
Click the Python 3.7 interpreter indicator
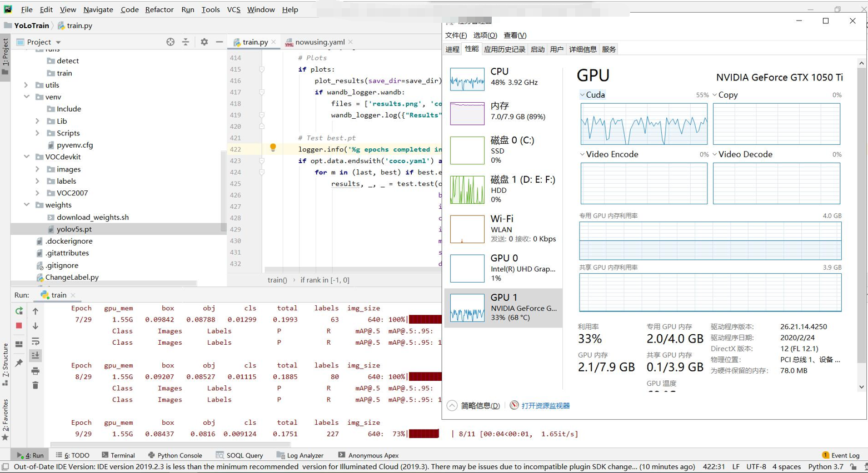coord(826,467)
